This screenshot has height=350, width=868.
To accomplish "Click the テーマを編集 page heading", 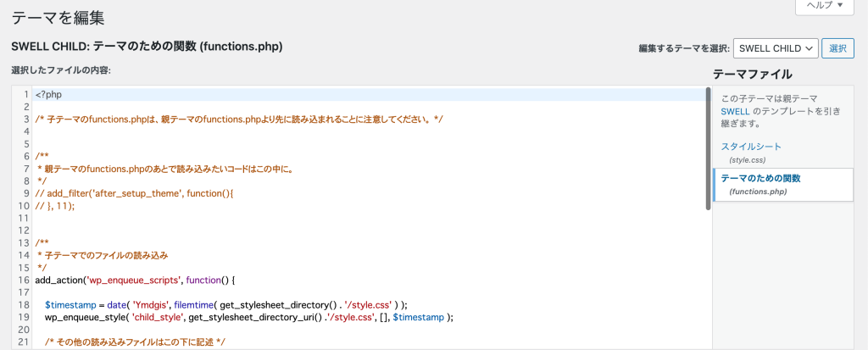I will coord(58,18).
